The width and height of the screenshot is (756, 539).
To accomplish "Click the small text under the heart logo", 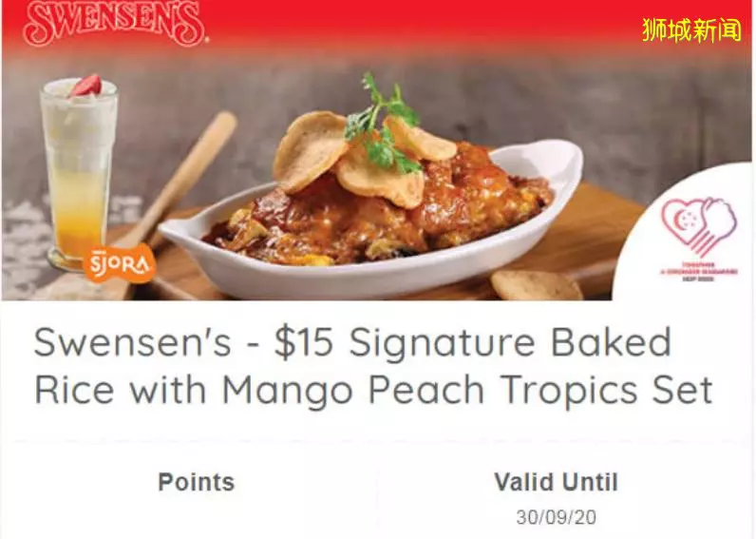I will point(699,271).
